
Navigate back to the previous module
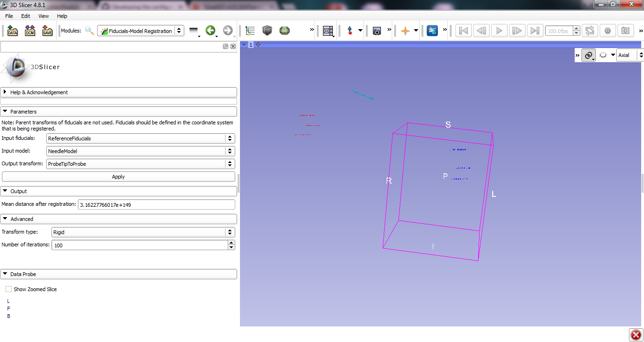pos(211,30)
